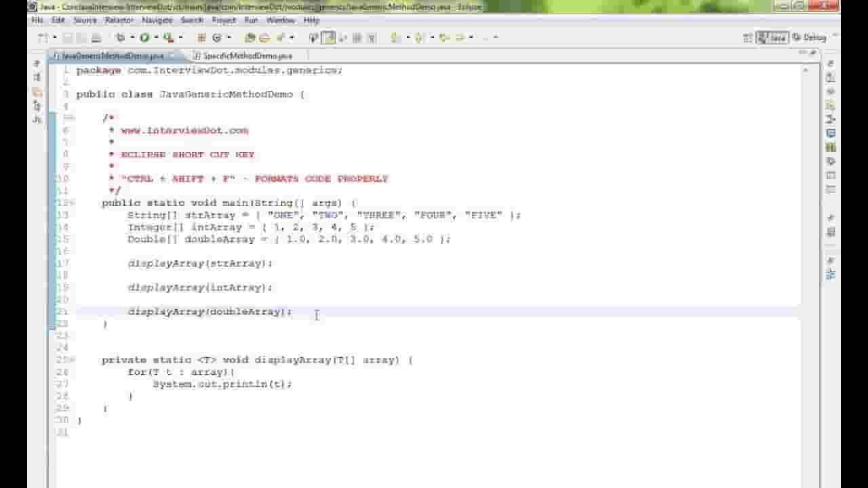Open the Refactor menu
The width and height of the screenshot is (868, 488).
(x=119, y=21)
